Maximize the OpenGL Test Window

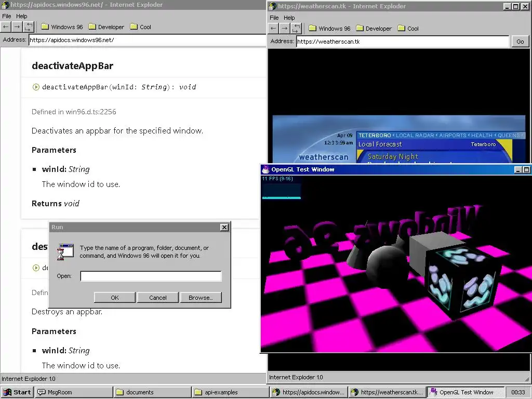[x=526, y=170]
